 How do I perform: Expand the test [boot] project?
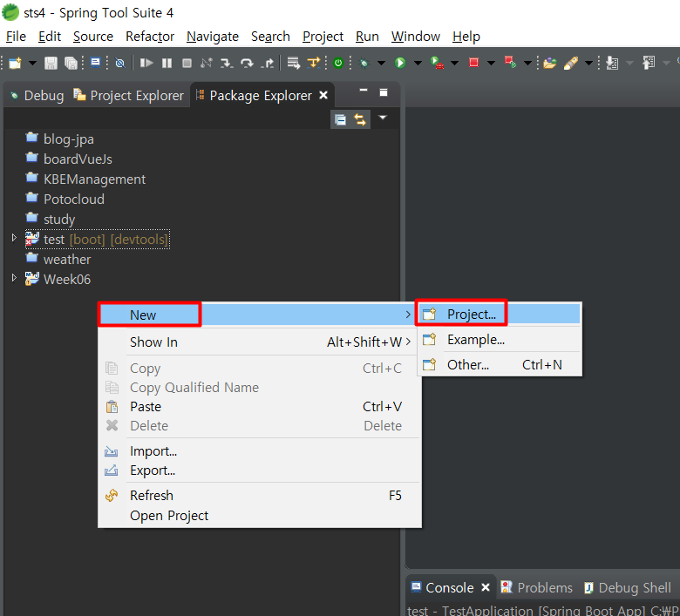click(14, 238)
